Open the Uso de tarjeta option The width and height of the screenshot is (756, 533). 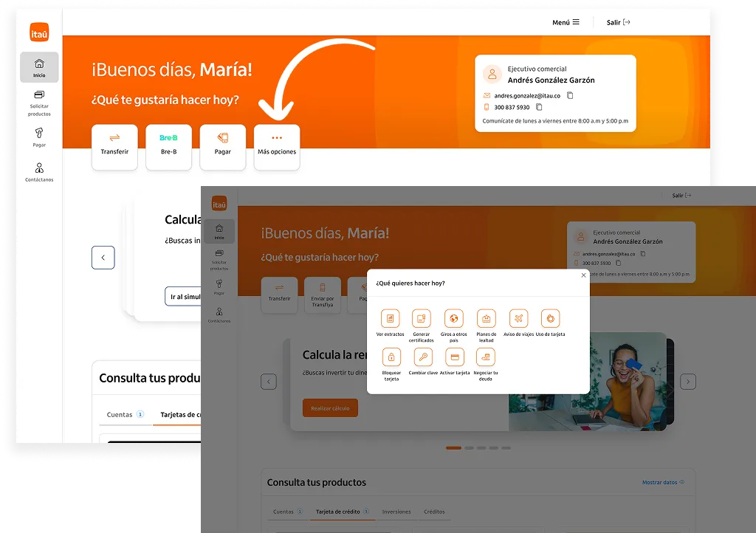[550, 319]
